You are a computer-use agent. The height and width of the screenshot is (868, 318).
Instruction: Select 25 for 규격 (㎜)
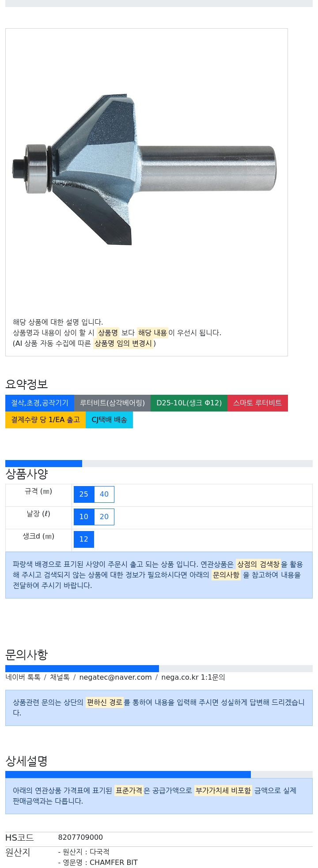[84, 494]
